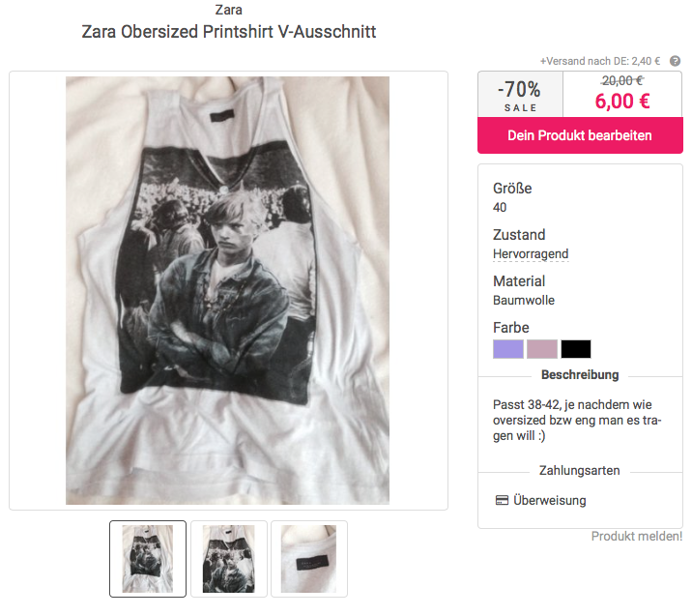Click the credit card icon beside Überweisung
This screenshot has height=616, width=692.
click(502, 500)
